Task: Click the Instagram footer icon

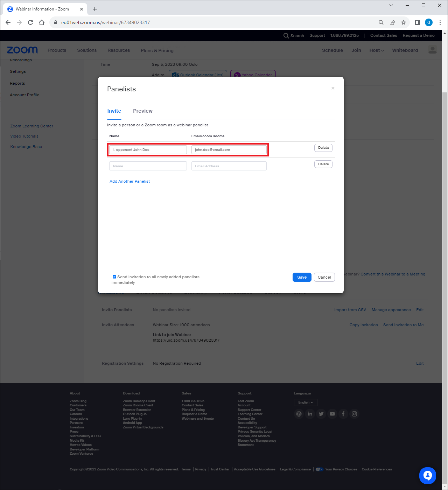Action: (355, 414)
